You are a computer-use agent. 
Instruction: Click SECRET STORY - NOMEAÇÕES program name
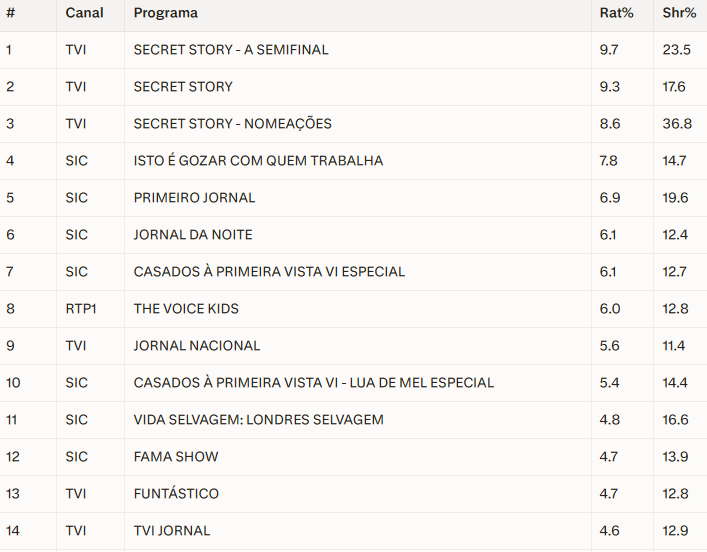pos(232,124)
